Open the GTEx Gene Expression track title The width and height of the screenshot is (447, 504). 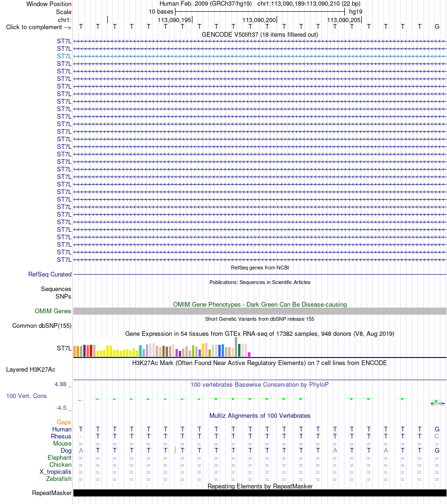click(260, 333)
